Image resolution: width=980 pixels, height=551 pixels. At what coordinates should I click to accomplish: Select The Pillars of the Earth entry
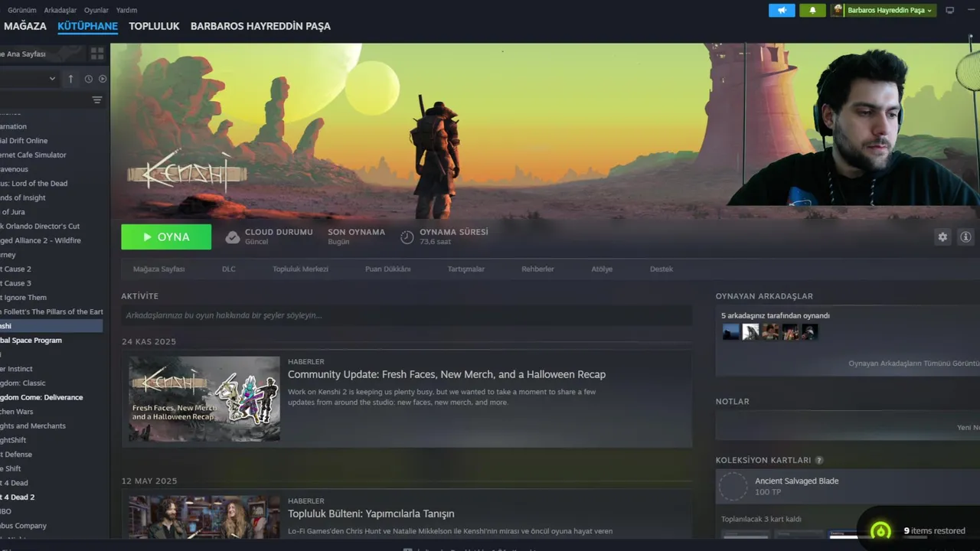click(51, 311)
